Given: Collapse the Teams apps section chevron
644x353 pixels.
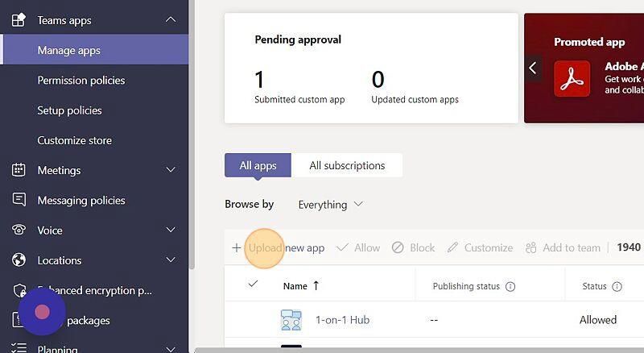Looking at the screenshot, I should (x=171, y=20).
